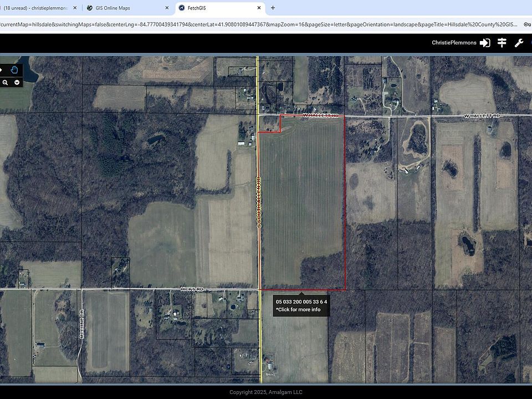The image size is (532, 399).
Task: Click the W Hallett Rd label on right
Action: (482, 116)
